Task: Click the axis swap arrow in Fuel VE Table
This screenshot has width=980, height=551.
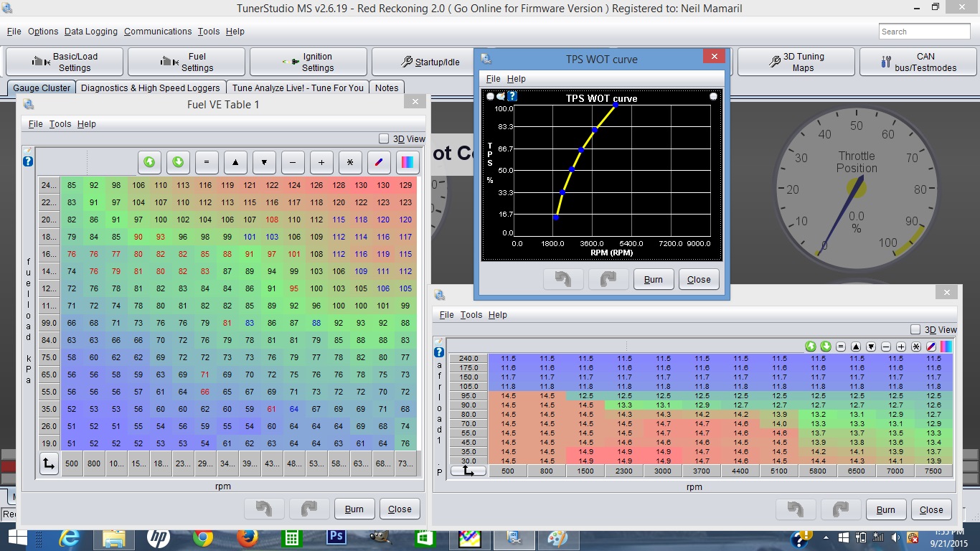Action: point(49,463)
